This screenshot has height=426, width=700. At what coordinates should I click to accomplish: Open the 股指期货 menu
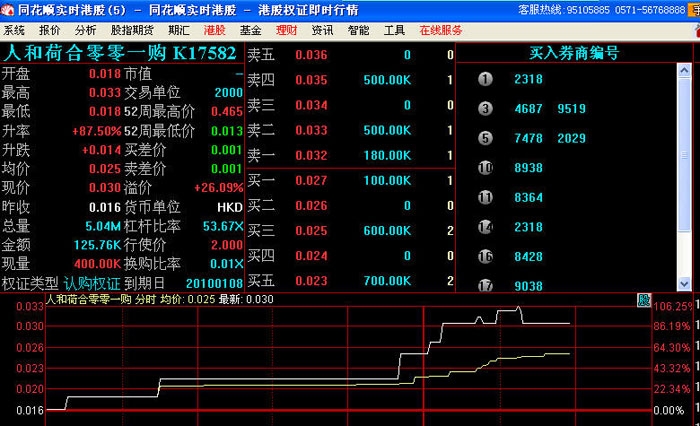(x=132, y=31)
